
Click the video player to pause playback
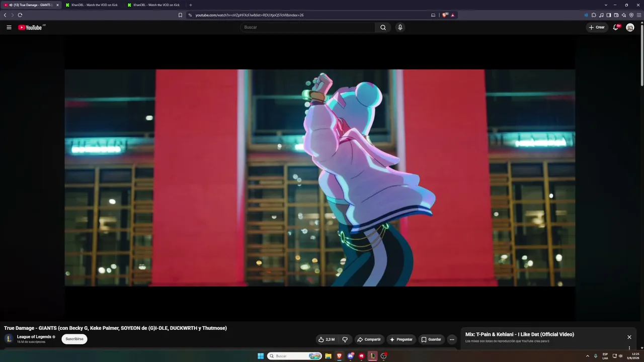coord(320,178)
